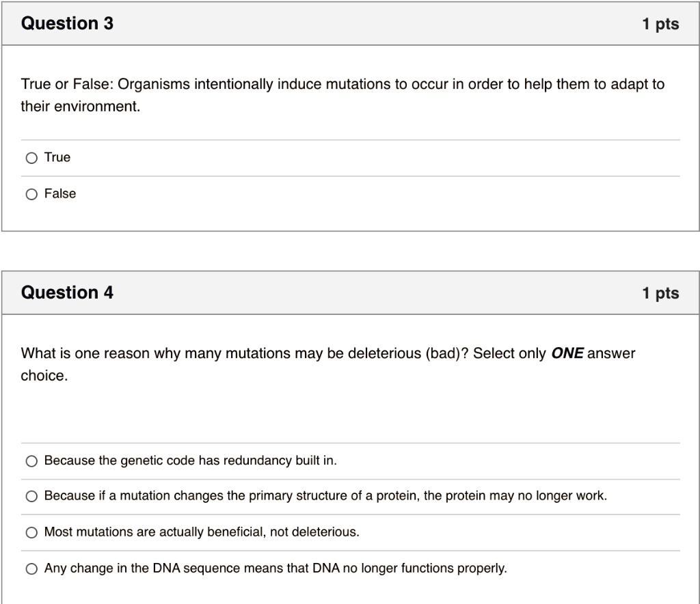Choose the 'genetic code has redundancy' radio circle
The height and width of the screenshot is (604, 700).
(31, 461)
